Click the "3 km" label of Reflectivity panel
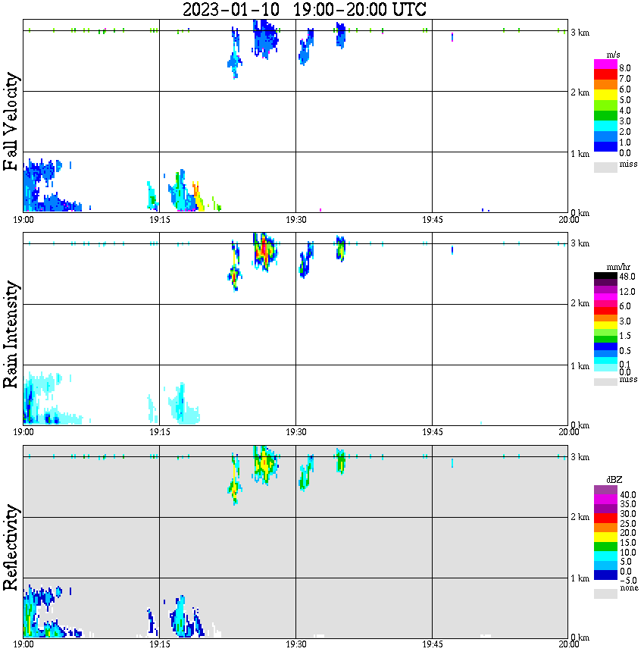The height and width of the screenshot is (658, 644). pyautogui.click(x=580, y=457)
